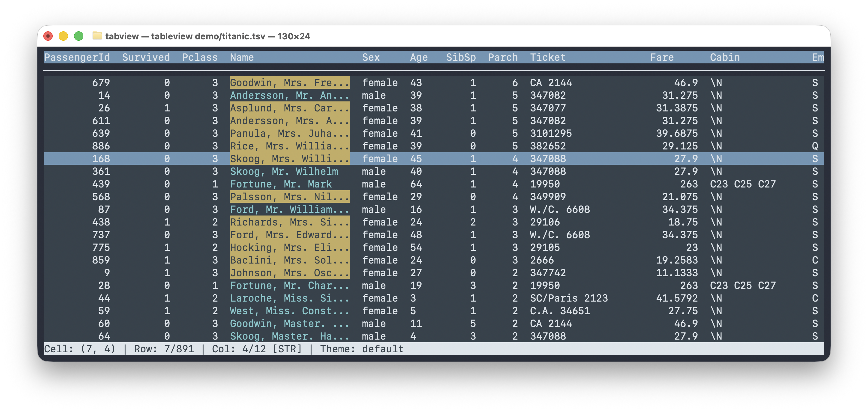The height and width of the screenshot is (411, 868).
Task: Sort by the Ticket column header
Action: 548,57
